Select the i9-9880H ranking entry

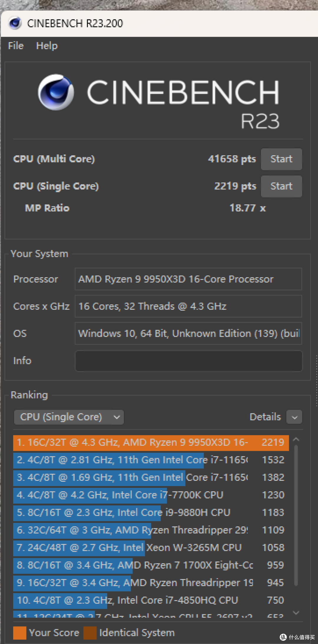(x=151, y=513)
